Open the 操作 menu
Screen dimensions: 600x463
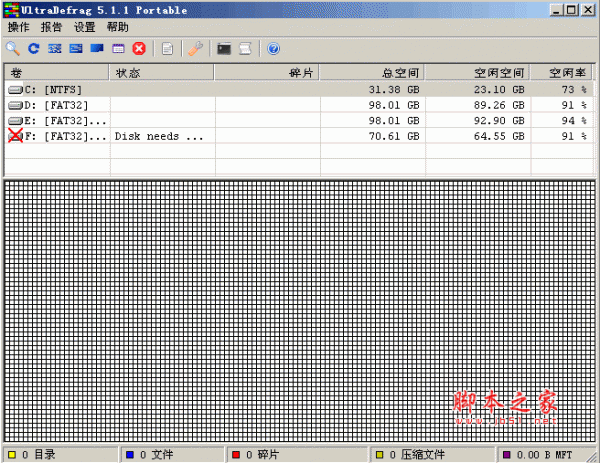point(18,27)
